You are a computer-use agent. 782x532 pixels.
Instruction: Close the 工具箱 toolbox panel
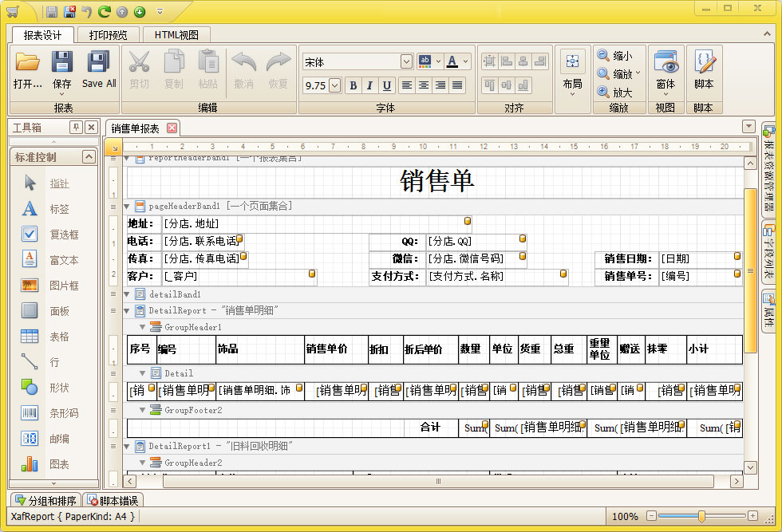pyautogui.click(x=91, y=127)
